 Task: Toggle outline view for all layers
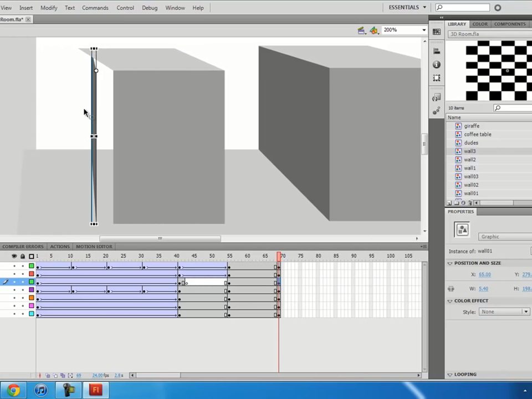pos(31,256)
